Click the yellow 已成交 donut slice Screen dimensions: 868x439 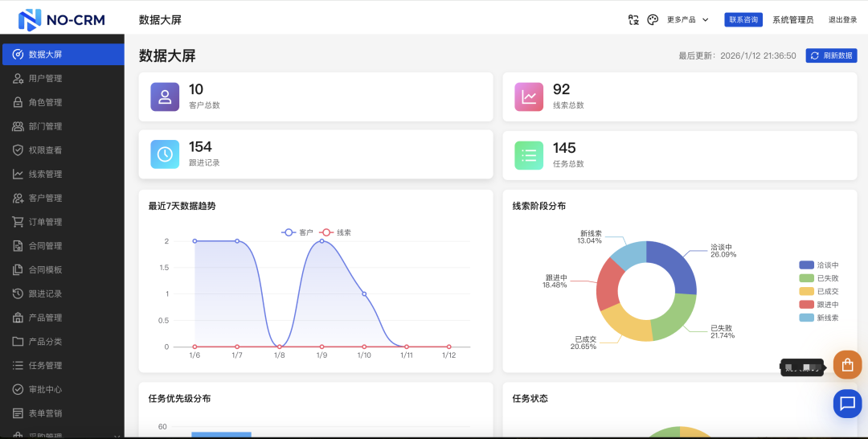627,323
